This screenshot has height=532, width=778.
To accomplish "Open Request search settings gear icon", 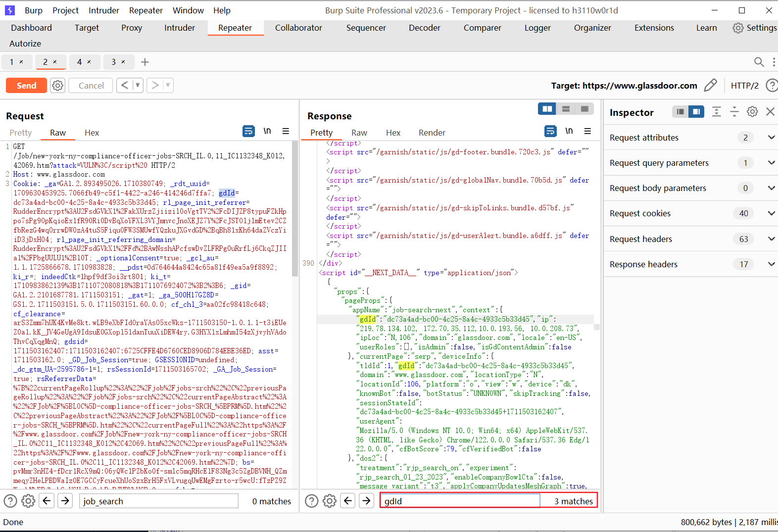I will (x=28, y=501).
